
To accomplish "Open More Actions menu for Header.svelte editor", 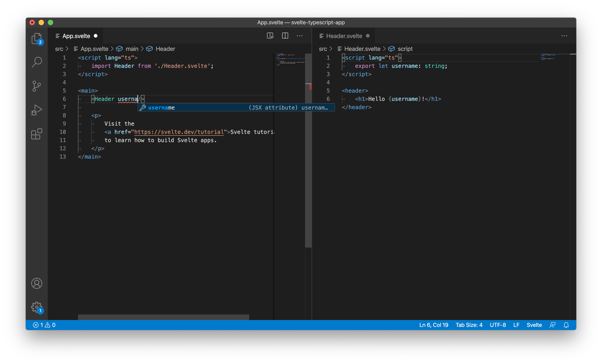I will [564, 36].
